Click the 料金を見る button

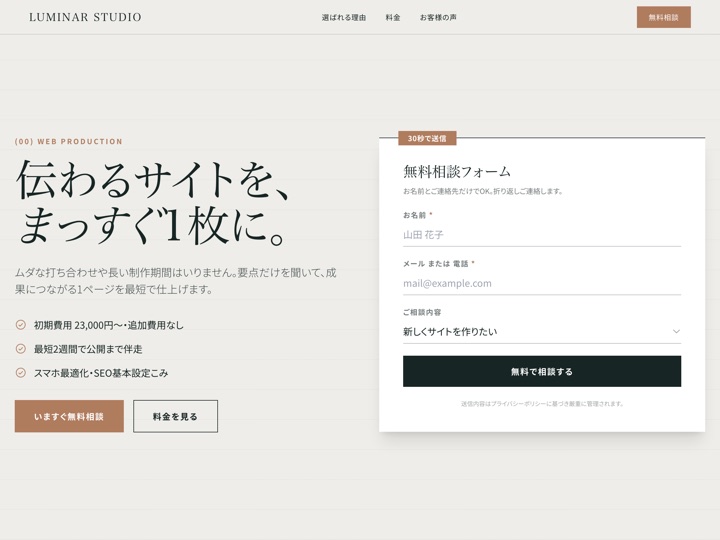point(175,416)
